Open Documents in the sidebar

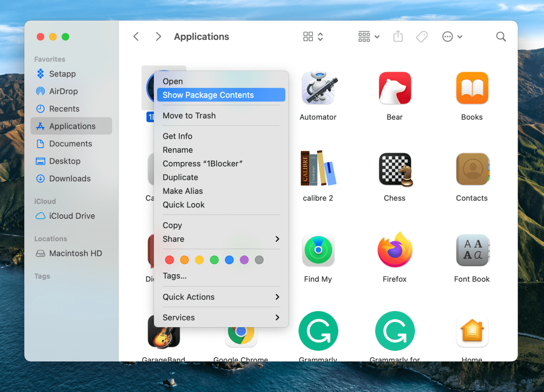72,144
